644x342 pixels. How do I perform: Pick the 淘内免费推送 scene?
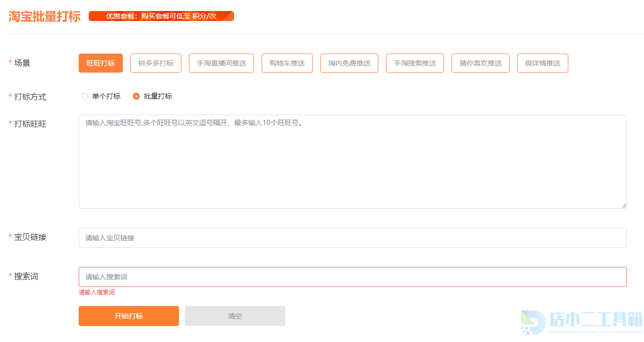click(x=349, y=63)
